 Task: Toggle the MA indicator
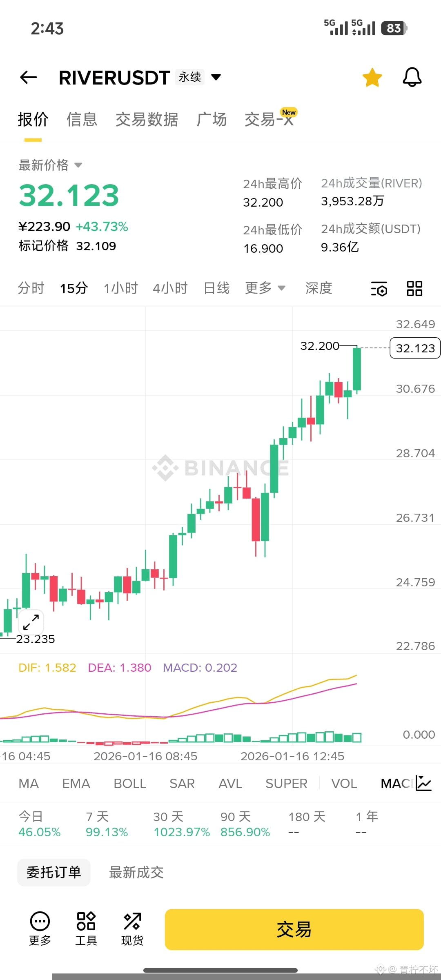click(29, 784)
